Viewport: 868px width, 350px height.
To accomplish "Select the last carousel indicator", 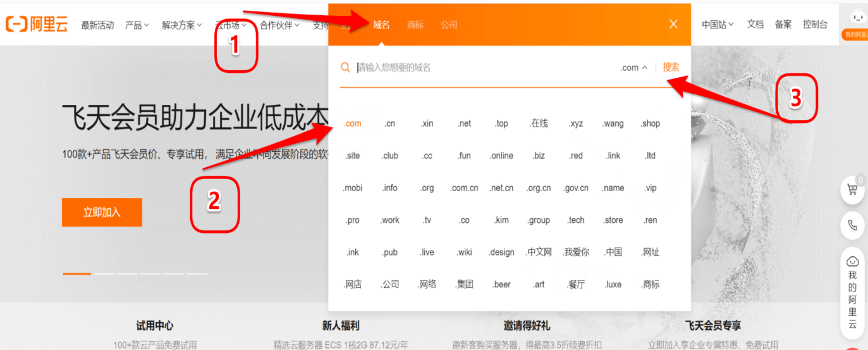I will 197,273.
